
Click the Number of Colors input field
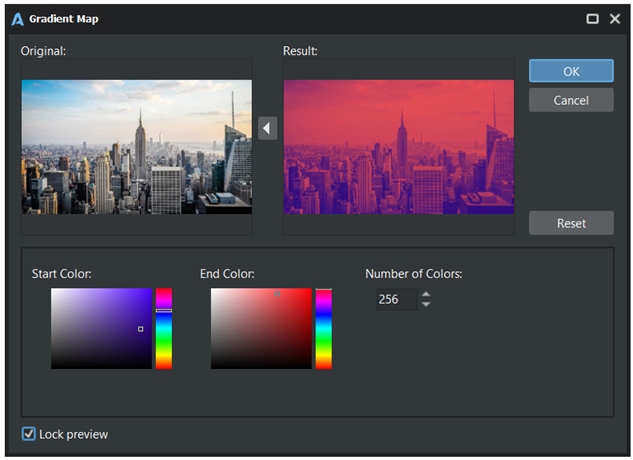click(397, 299)
